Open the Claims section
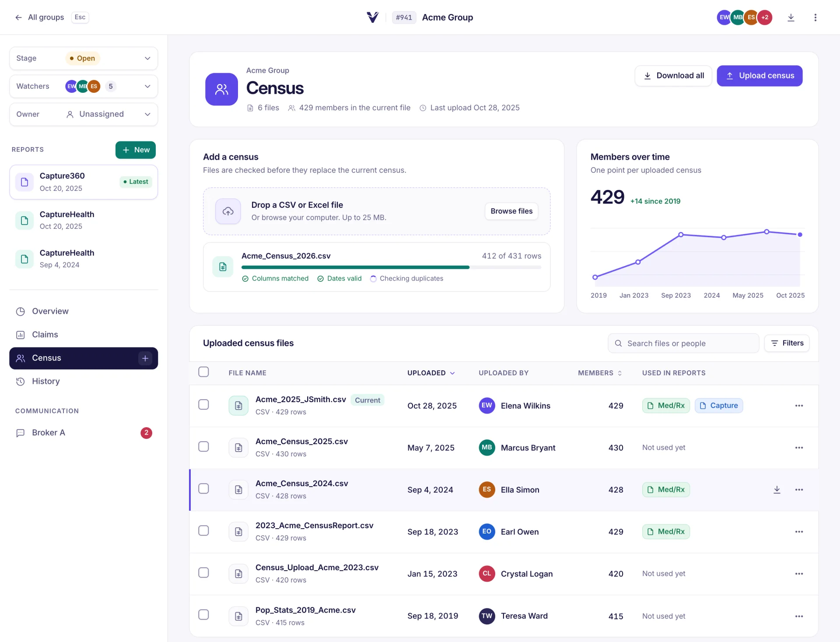The height and width of the screenshot is (642, 840). point(84,335)
